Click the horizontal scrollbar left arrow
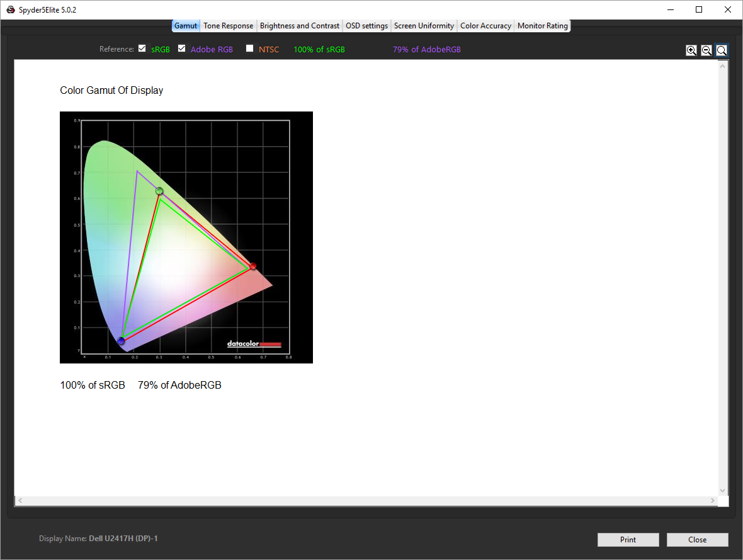The height and width of the screenshot is (560, 743). point(20,500)
